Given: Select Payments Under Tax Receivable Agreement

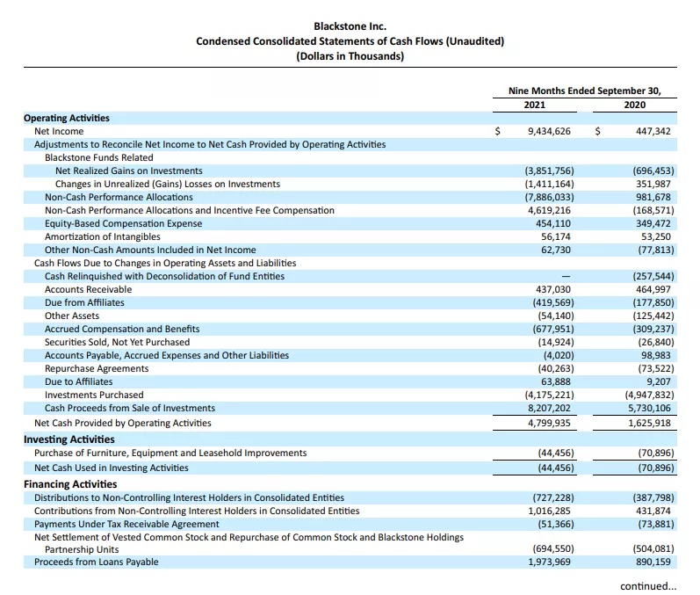Looking at the screenshot, I should pos(126,524).
